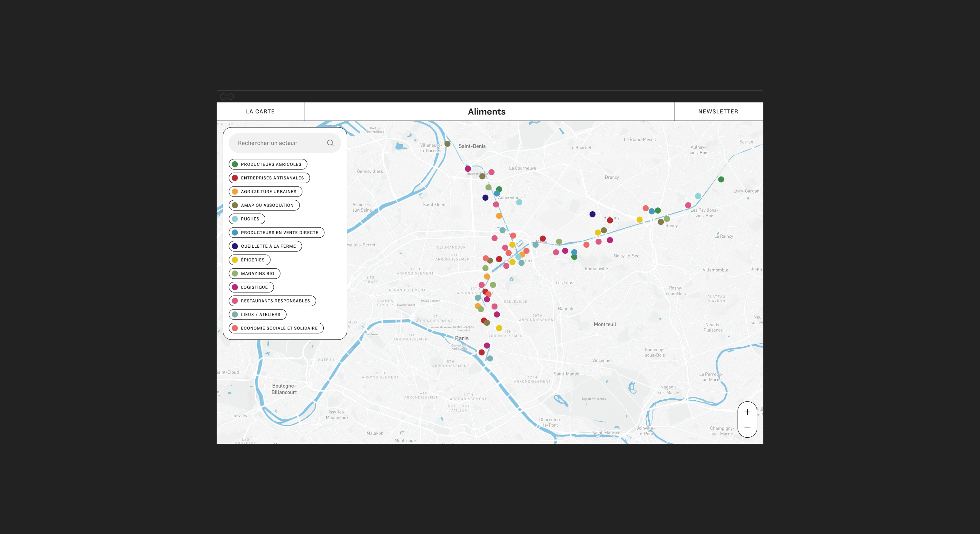Click the green marker above Romainville
The image size is (980, 534).
point(574,257)
